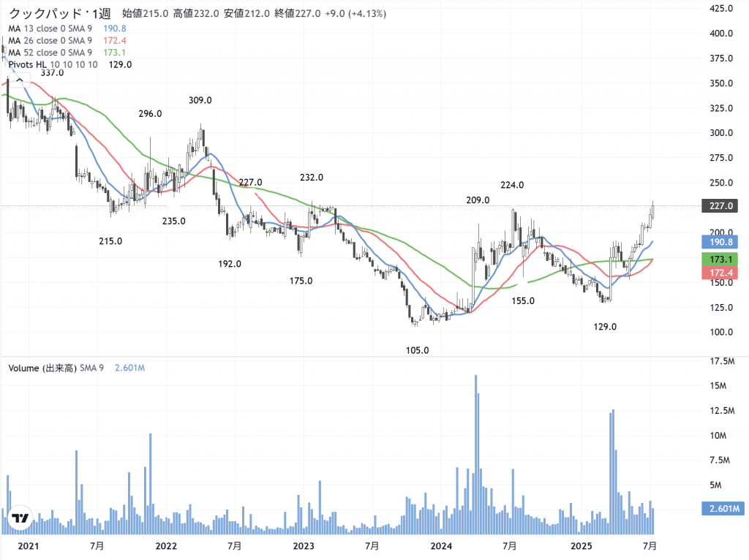This screenshot has height=560, width=749.
Task: Click the 337.0 pivot high label
Action: pos(52,73)
